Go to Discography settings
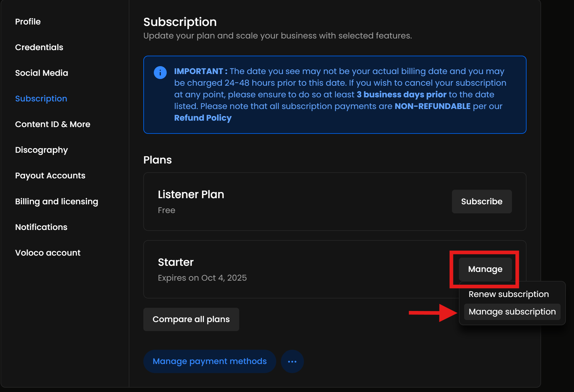 [41, 150]
